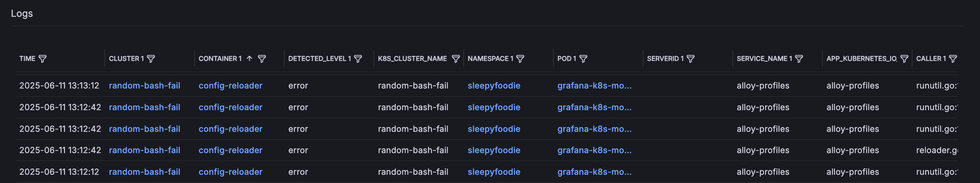Open the APP_KUBERNETES_IO column filter
Viewport: 980px width, 183px height.
pyautogui.click(x=904, y=59)
